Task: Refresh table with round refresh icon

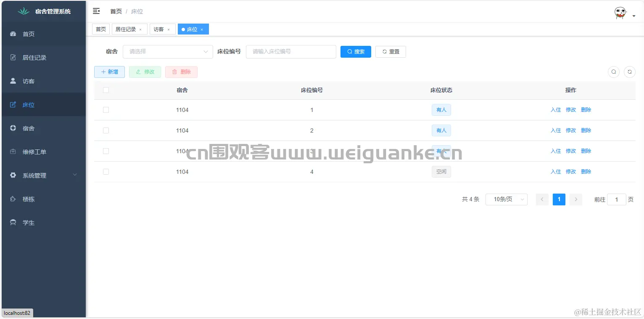Action: coord(630,72)
